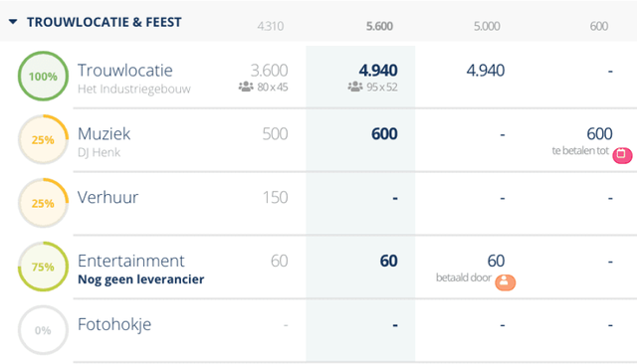Click the 25% progress circle for Muziek

(43, 139)
